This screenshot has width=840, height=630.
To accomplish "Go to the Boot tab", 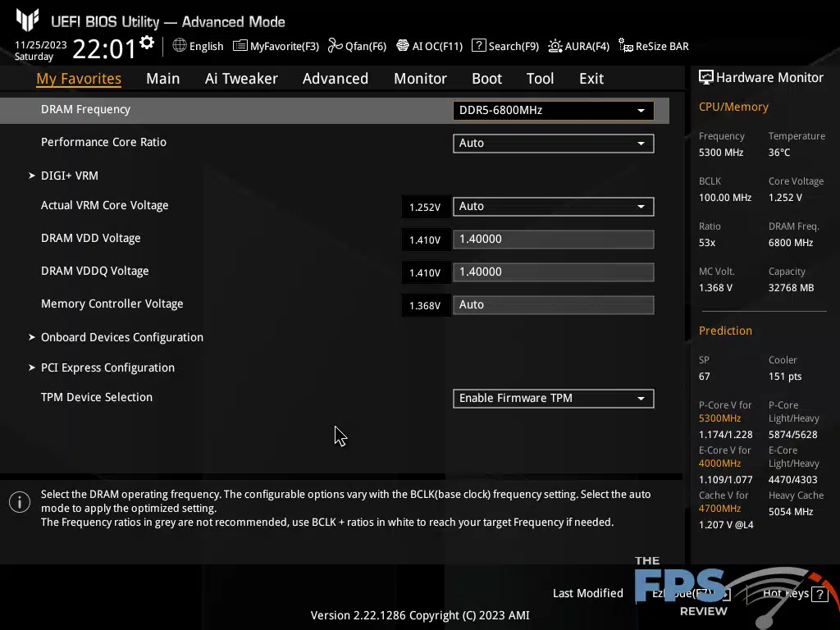I will [486, 79].
